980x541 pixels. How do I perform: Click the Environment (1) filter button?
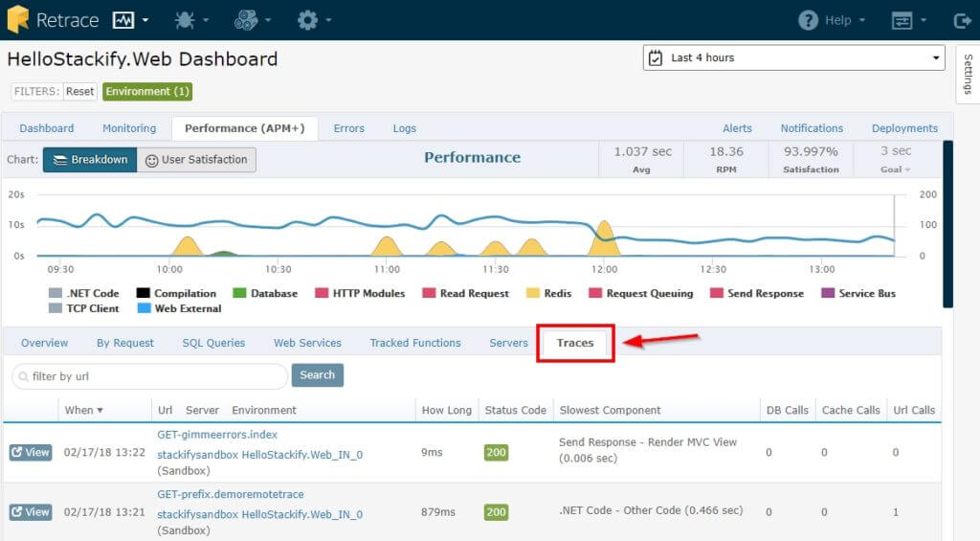(x=147, y=91)
